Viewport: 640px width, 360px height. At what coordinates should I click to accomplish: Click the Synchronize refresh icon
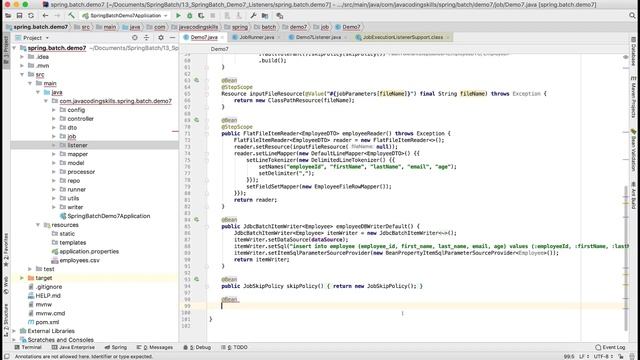(31, 16)
